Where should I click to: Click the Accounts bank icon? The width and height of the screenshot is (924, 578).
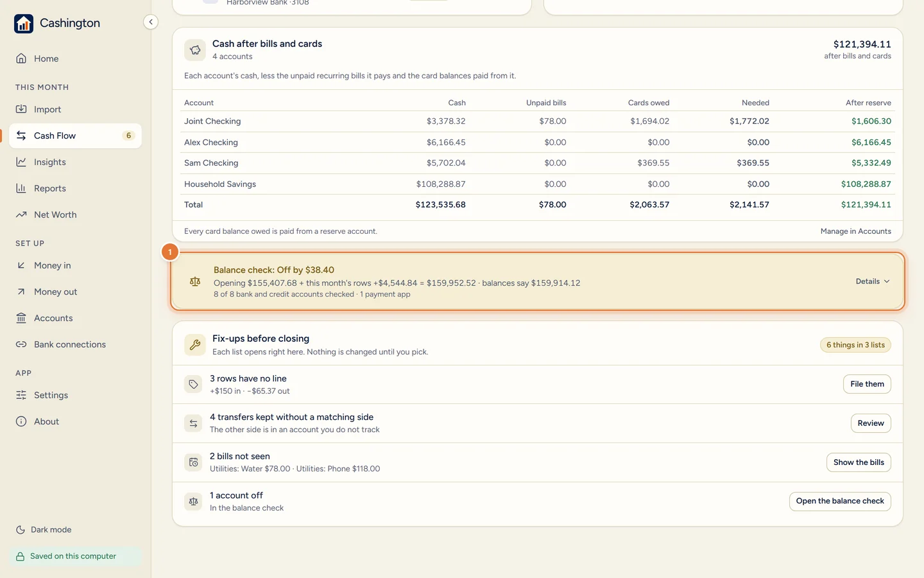click(21, 318)
